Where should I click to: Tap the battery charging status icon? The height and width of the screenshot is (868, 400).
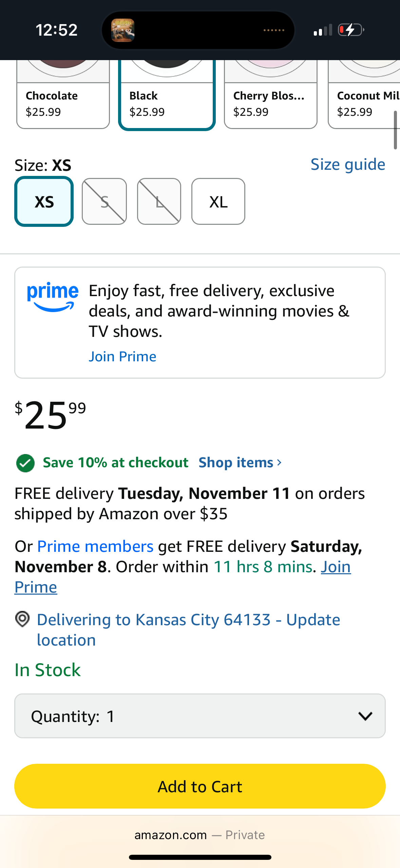[351, 30]
